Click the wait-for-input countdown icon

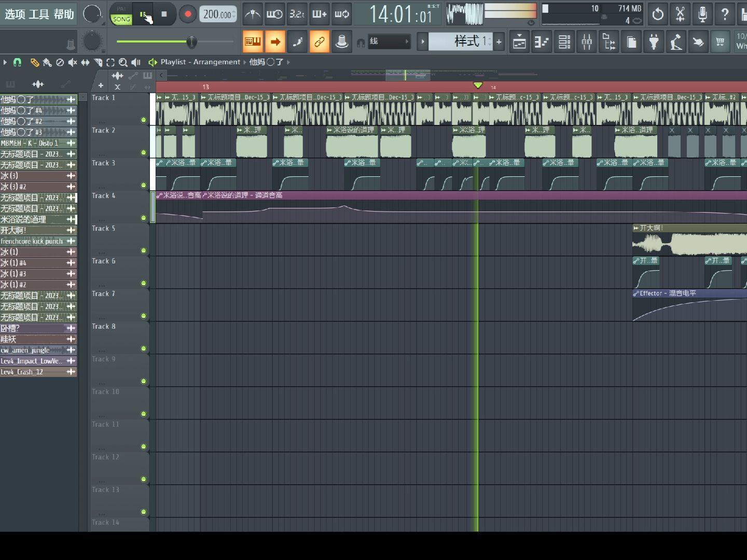(274, 14)
